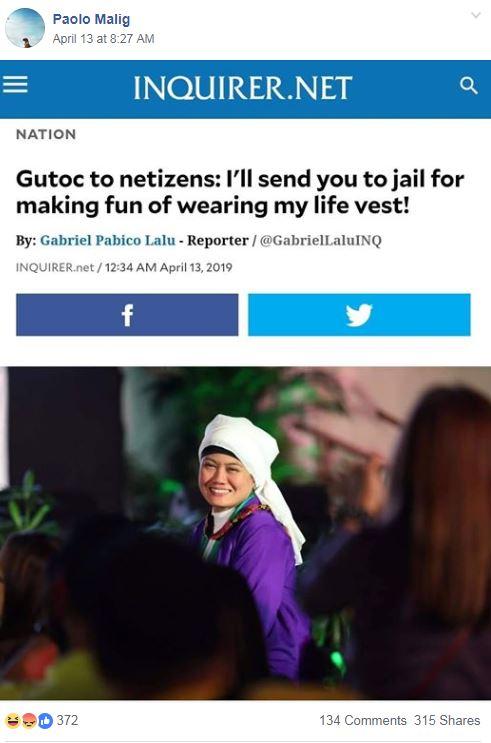This screenshot has width=491, height=743.
Task: Open the article headline about Gutoc
Action: (x=240, y=192)
